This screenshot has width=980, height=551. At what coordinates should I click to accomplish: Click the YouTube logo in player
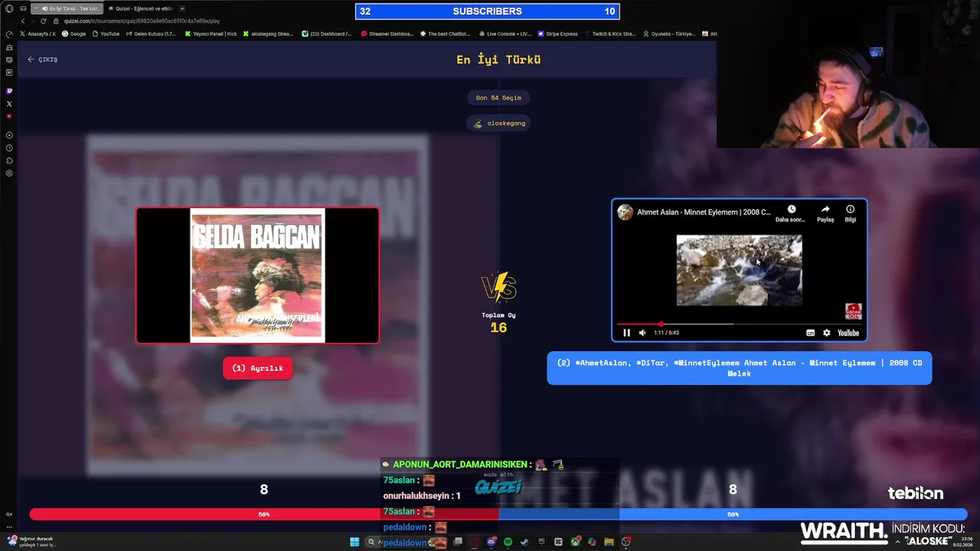tap(848, 333)
